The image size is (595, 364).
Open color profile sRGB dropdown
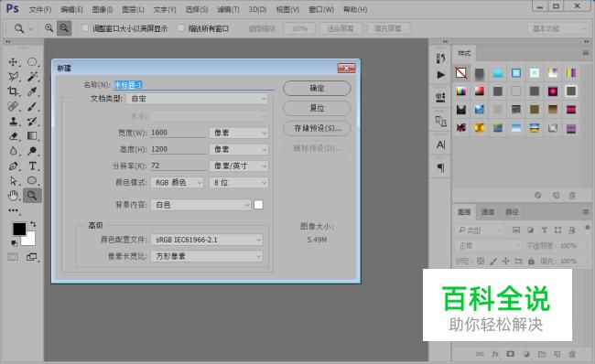tap(207, 240)
